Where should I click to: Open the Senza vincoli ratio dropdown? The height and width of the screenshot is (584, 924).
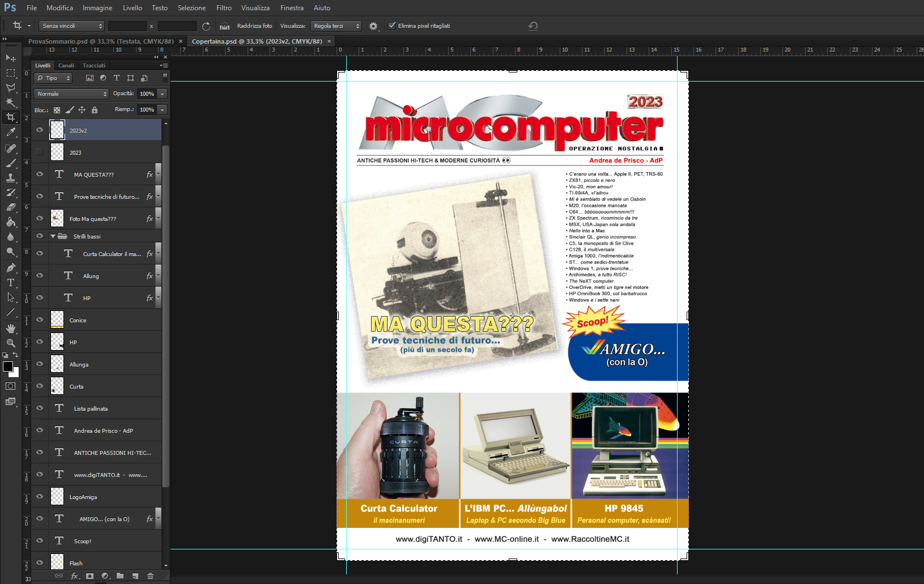point(71,26)
